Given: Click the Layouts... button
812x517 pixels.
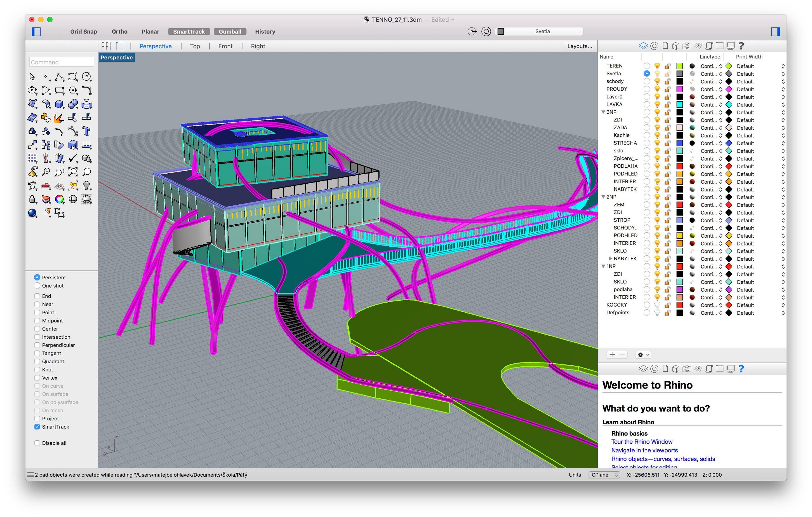Looking at the screenshot, I should [x=580, y=46].
